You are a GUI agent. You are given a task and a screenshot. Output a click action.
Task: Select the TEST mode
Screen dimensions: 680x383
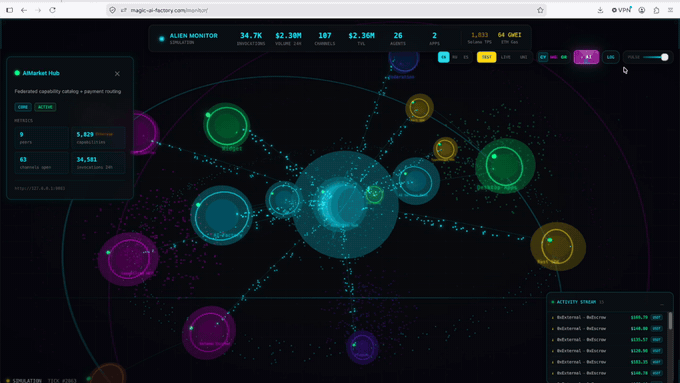[487, 57]
